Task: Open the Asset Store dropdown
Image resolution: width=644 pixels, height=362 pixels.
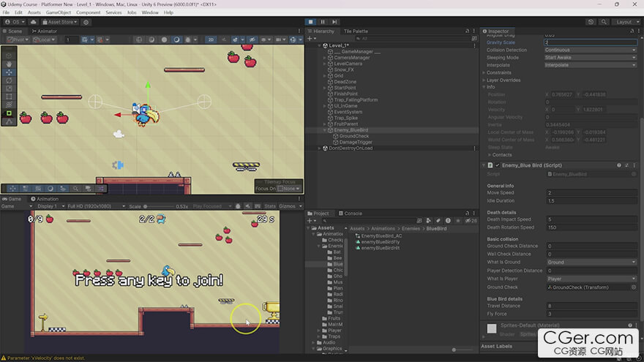Action: (x=59, y=22)
